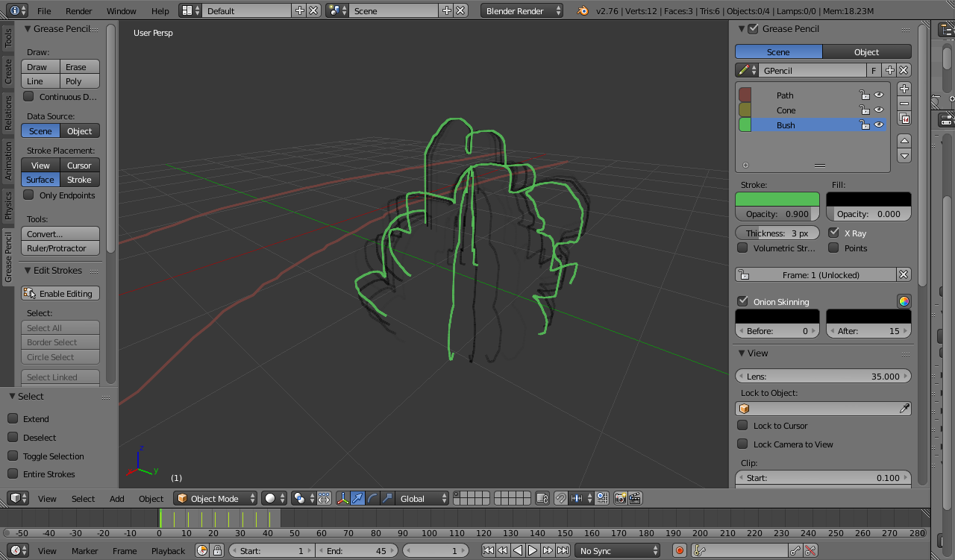Open the No Sync dropdown

pos(618,550)
